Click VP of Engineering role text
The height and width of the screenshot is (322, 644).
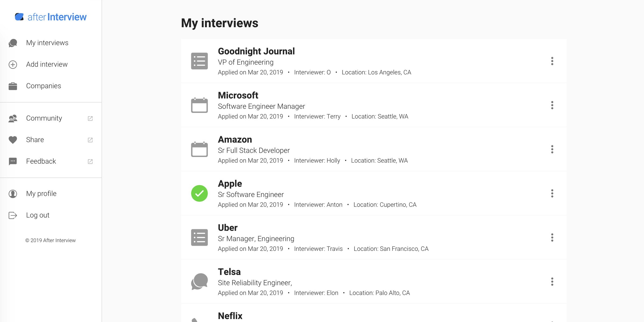[x=246, y=62]
